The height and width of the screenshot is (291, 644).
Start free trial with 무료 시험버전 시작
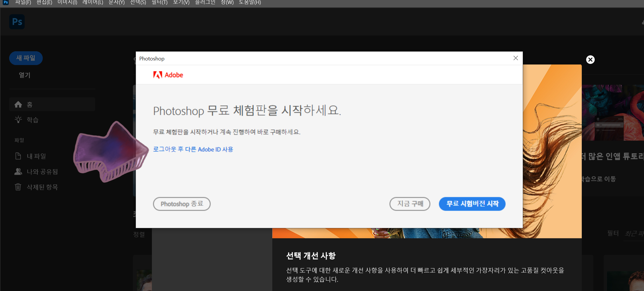click(472, 204)
